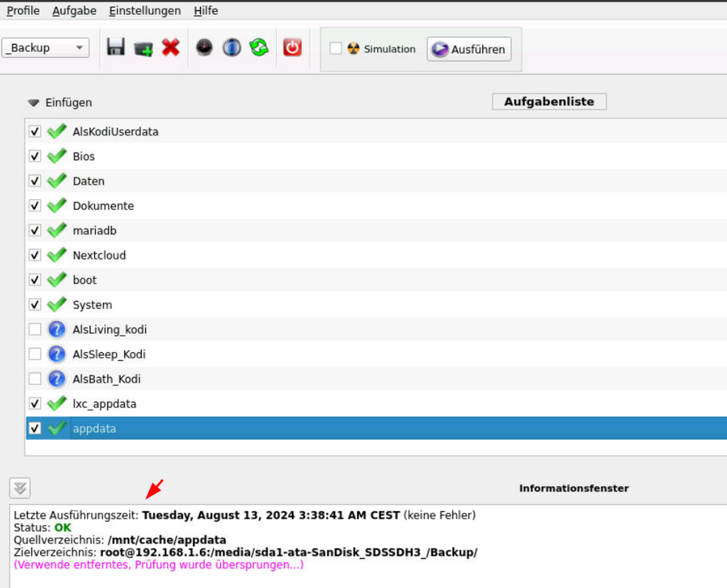This screenshot has width=727, height=588.
Task: Click the green check icon beside Dokumente
Action: (56, 205)
